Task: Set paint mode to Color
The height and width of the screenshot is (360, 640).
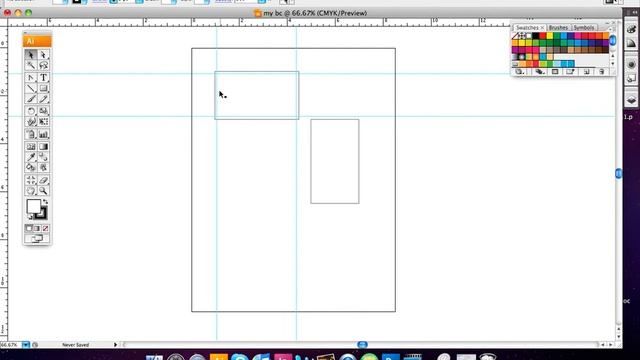Action: 29,229
